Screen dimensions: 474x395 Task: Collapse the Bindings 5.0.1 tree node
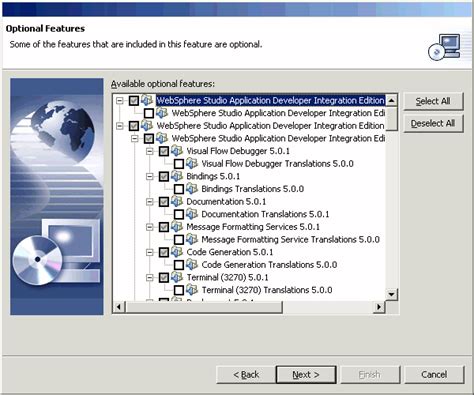150,176
